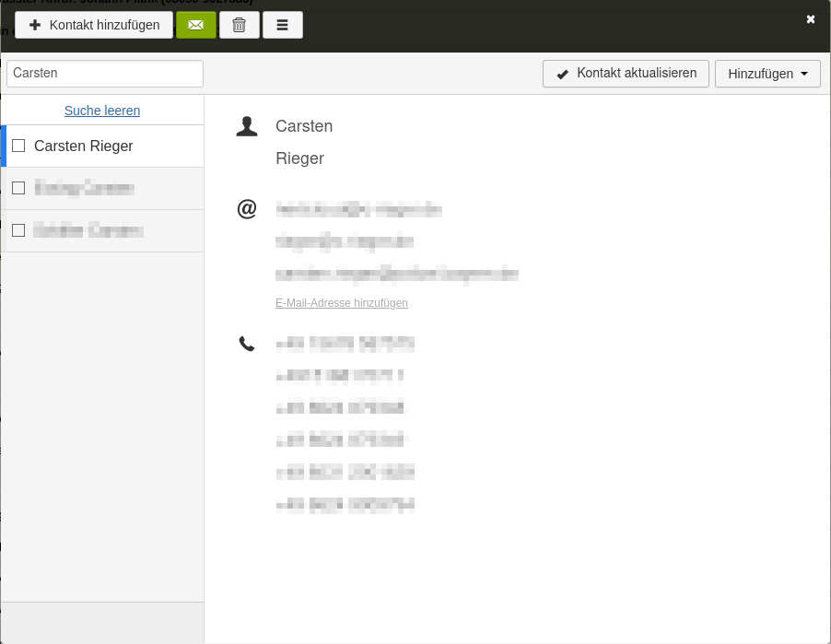Viewport: 831px width, 644px height.
Task: Click the first name field Carsten
Action: point(304,126)
